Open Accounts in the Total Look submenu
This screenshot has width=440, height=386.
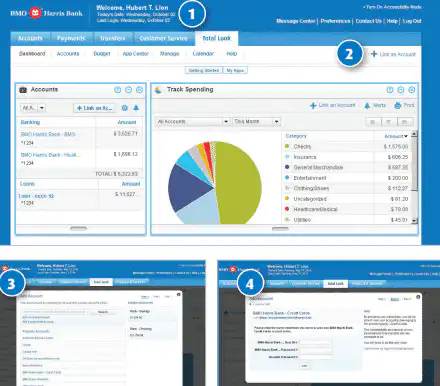pyautogui.click(x=68, y=54)
